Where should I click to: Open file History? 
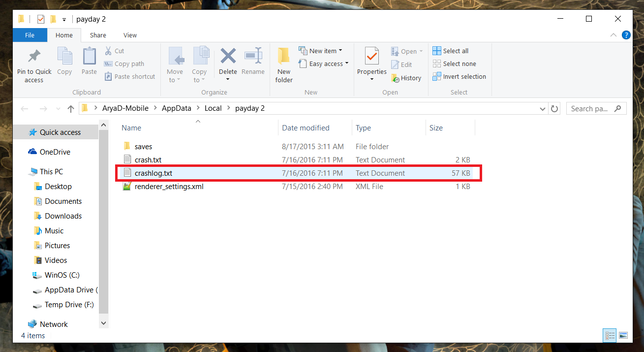click(406, 78)
